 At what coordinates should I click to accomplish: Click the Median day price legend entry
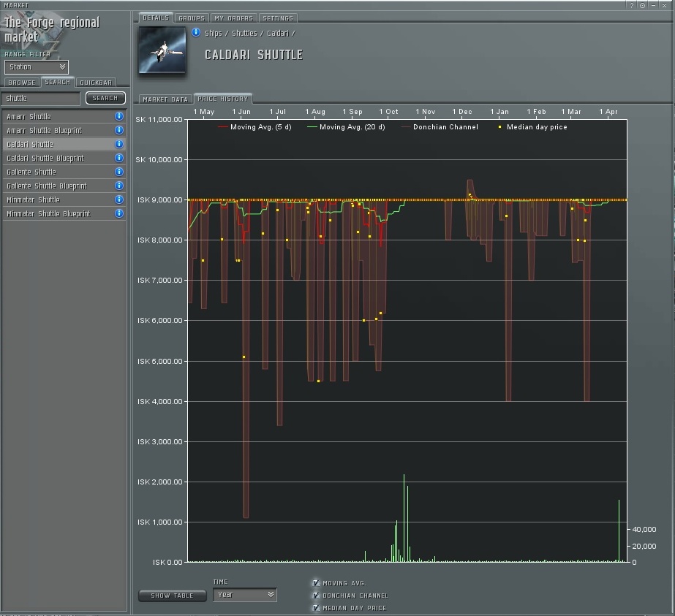[533, 127]
